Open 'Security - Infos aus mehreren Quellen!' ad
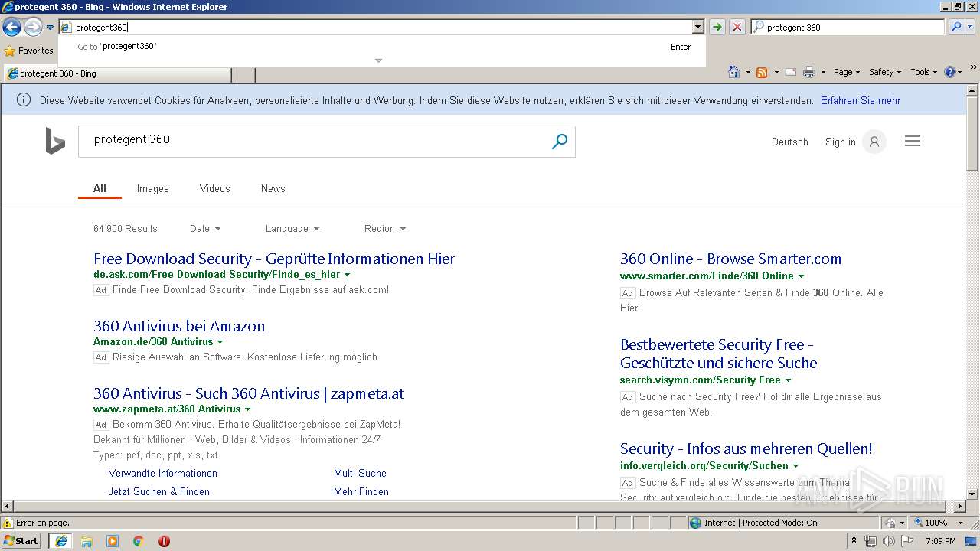Screen dimensions: 980x551 [x=746, y=448]
